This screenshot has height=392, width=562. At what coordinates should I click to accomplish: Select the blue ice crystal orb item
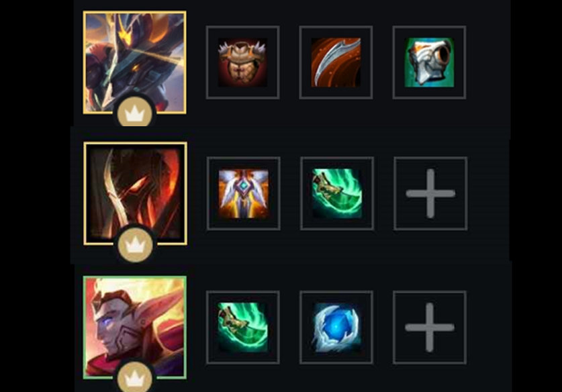click(336, 328)
